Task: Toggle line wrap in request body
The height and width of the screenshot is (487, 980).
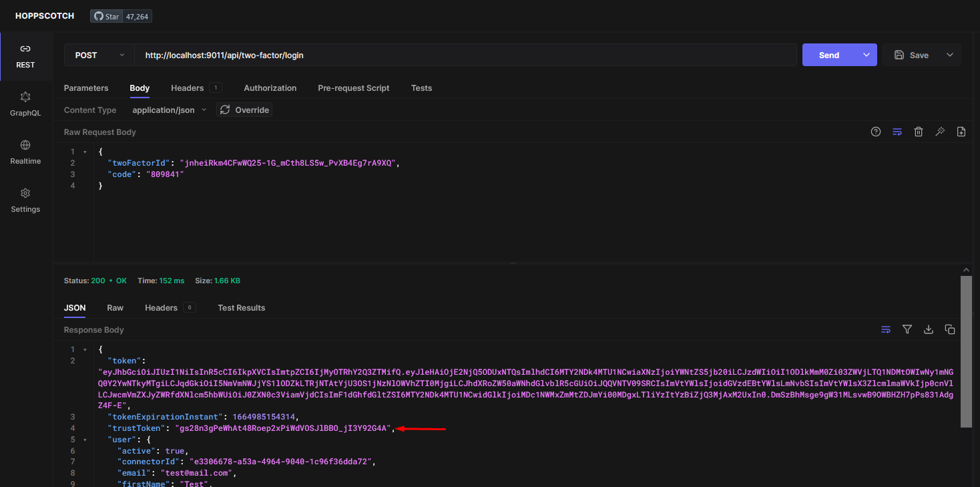Action: pos(897,132)
